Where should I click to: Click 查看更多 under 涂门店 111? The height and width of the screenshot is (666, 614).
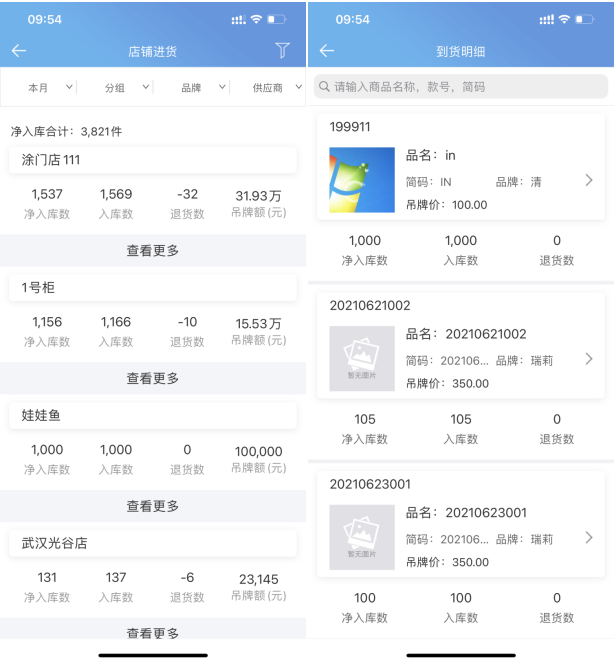pos(153,251)
